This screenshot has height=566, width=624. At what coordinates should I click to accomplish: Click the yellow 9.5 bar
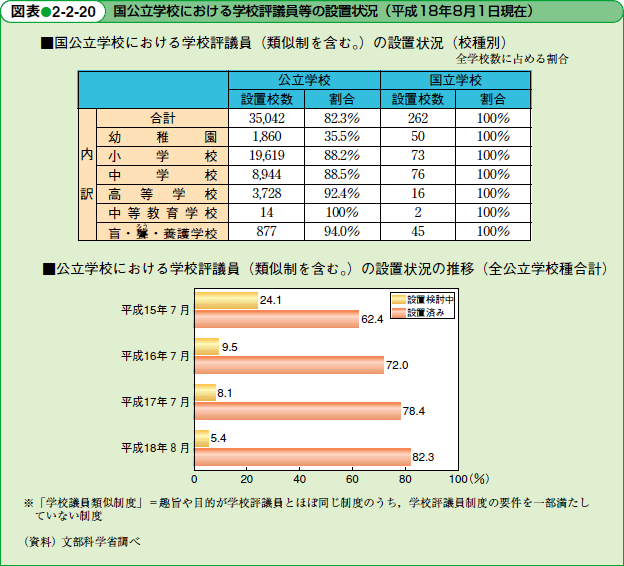tap(207, 346)
